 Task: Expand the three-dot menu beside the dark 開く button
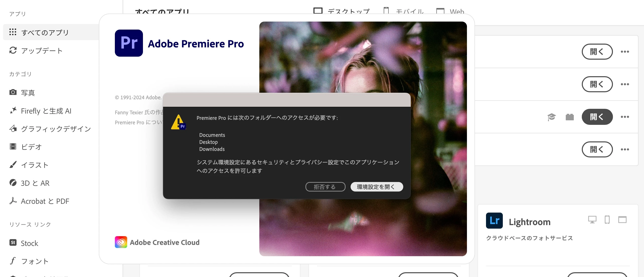[625, 117]
